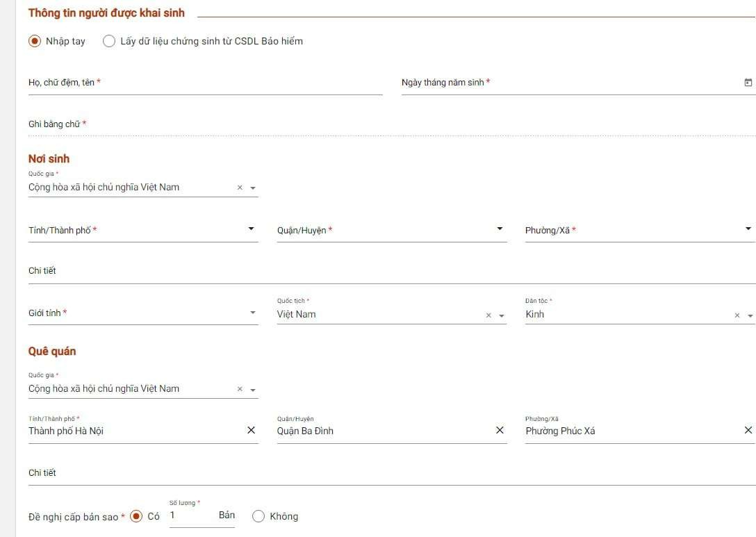756x537 pixels.
Task: Clear Quốc gia value under Nơi sinh
Action: pos(240,188)
